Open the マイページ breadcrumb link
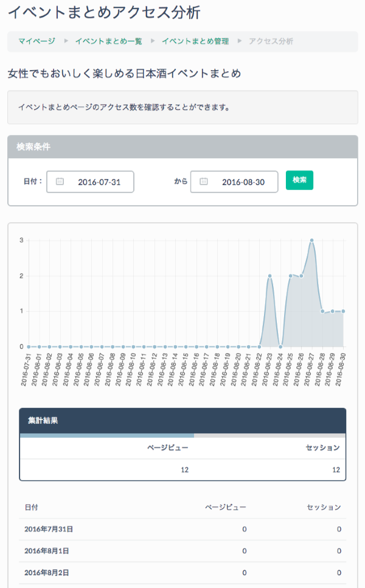The image size is (365, 588). click(x=36, y=41)
